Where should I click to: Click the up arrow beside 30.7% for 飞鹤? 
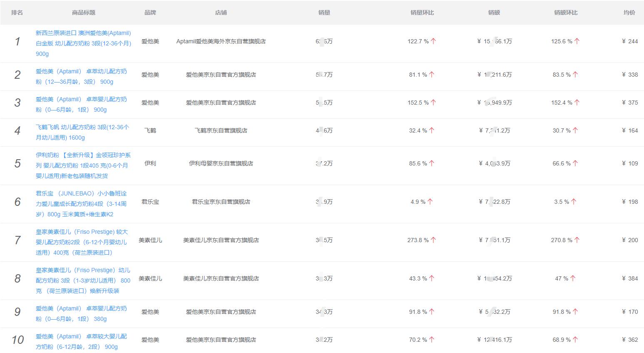point(574,130)
